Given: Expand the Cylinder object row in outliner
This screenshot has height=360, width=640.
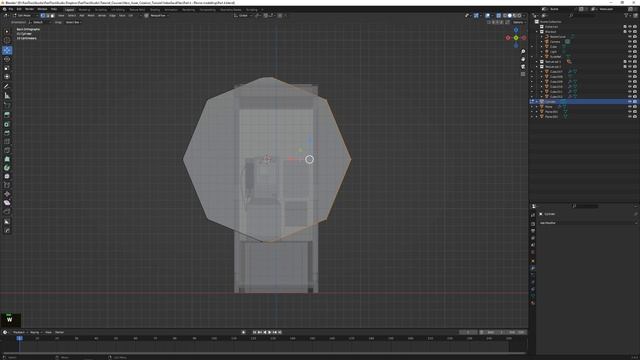Looking at the screenshot, I should (537, 102).
